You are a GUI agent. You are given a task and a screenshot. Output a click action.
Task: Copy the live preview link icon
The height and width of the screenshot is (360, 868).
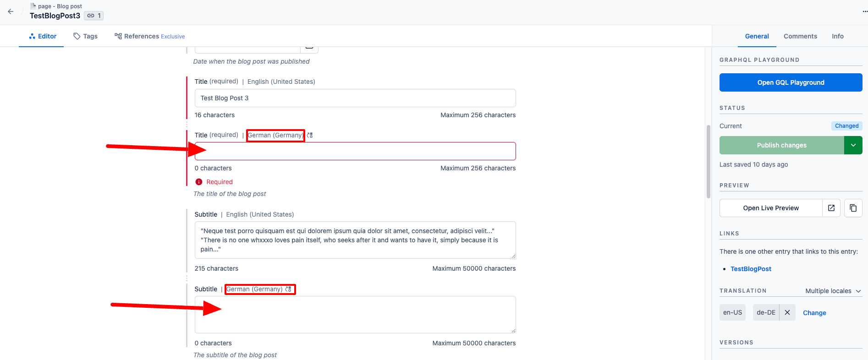click(853, 208)
